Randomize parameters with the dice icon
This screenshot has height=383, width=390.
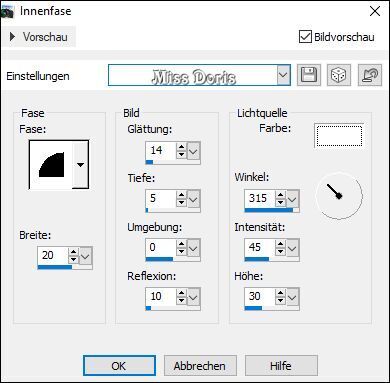point(339,75)
